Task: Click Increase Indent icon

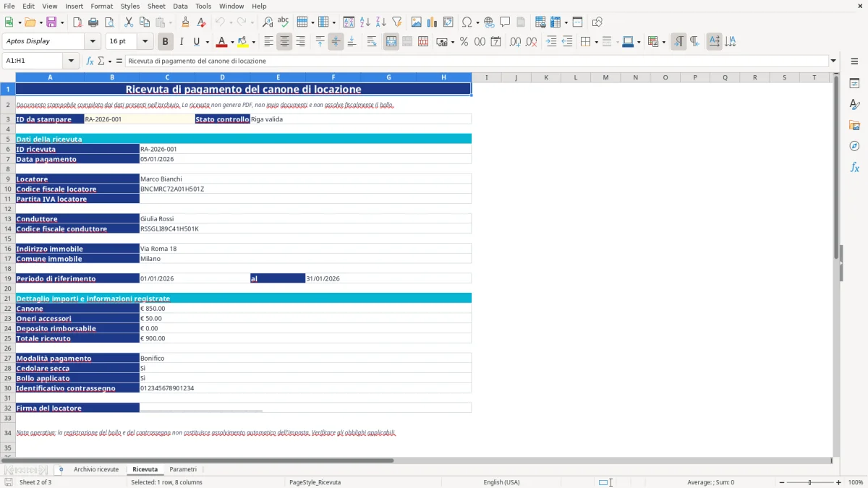Action: click(x=551, y=42)
